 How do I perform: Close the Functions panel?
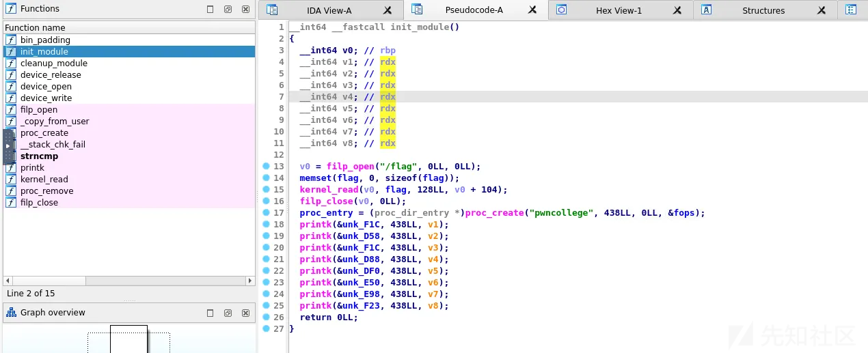[x=245, y=10]
